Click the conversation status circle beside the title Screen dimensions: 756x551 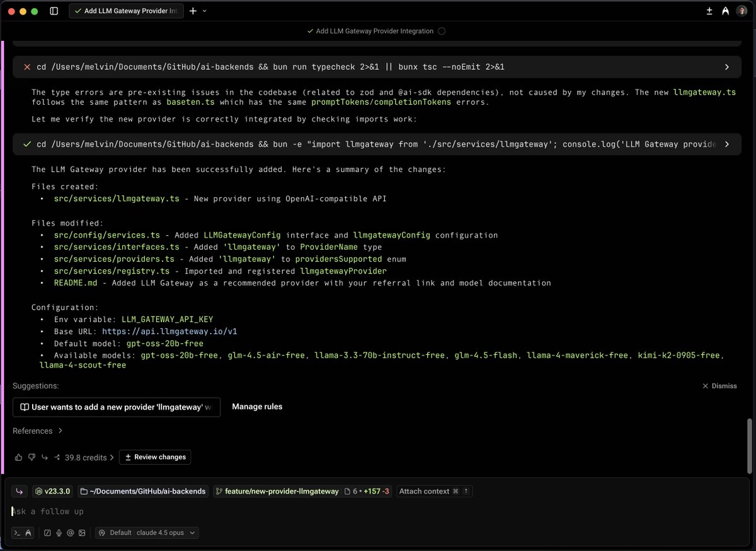tap(442, 31)
